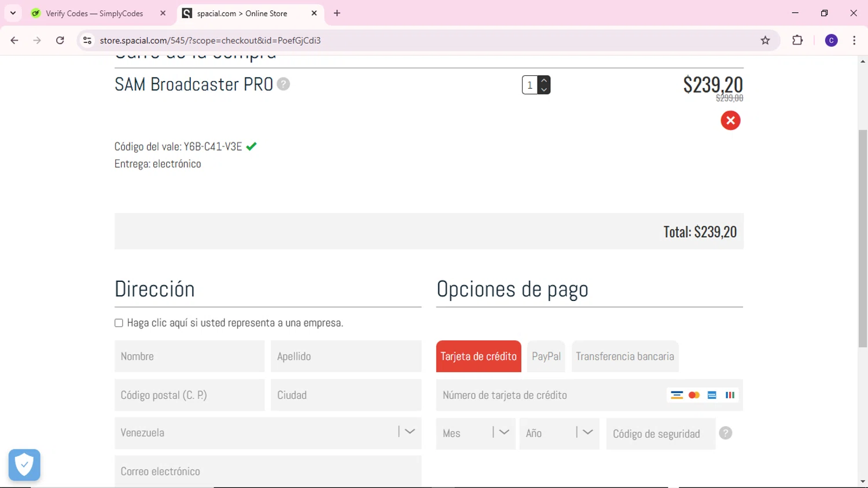Choose the PayPal payment option
Image resolution: width=868 pixels, height=488 pixels.
click(x=546, y=356)
